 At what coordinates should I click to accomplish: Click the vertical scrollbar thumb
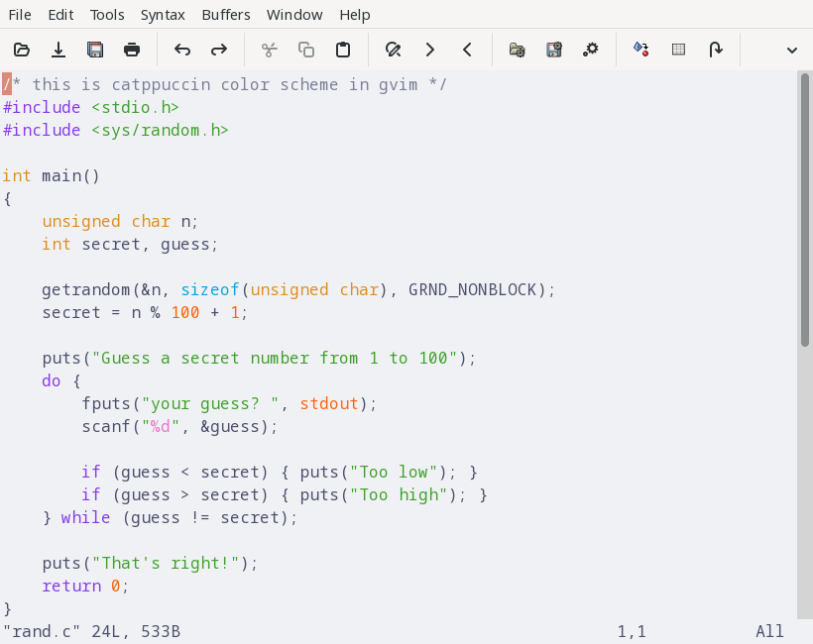[805, 209]
